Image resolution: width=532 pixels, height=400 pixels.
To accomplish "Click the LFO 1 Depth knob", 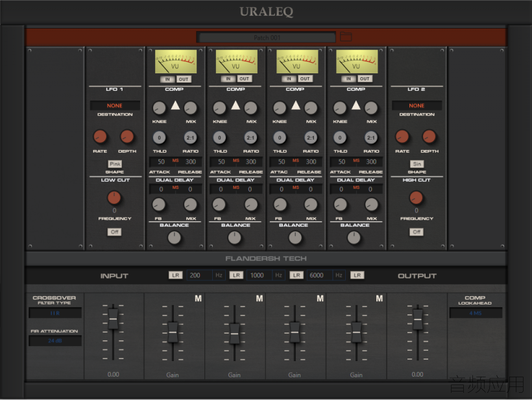I will 127,136.
